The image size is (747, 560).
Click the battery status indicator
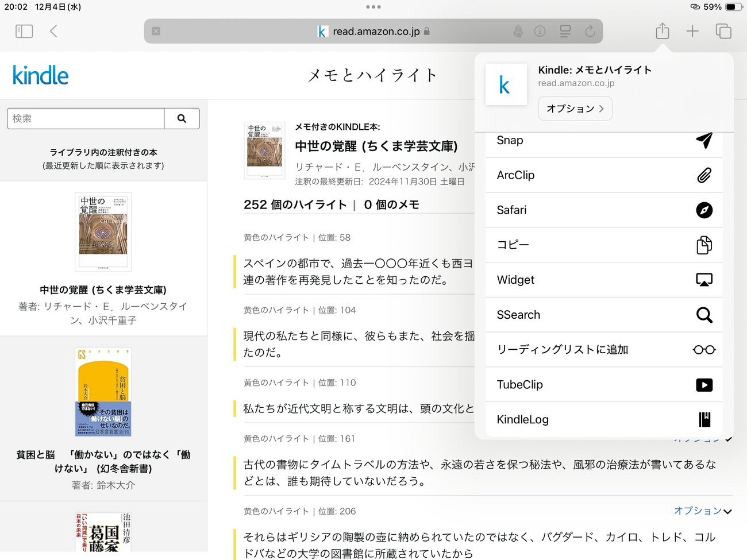734,7
